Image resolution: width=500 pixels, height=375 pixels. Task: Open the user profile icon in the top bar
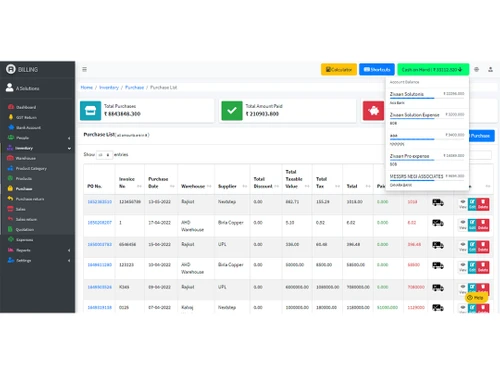pyautogui.click(x=490, y=69)
